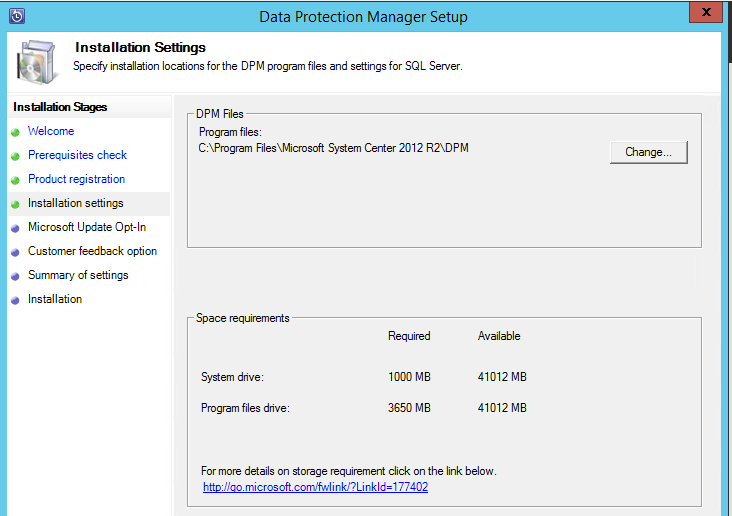Go to Prerequisites check stage
This screenshot has width=732, height=516.
click(x=77, y=155)
